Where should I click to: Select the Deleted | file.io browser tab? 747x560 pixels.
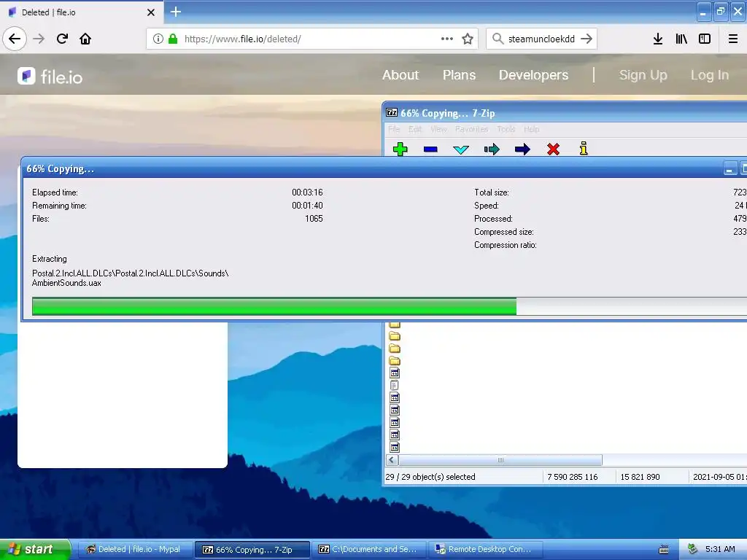pyautogui.click(x=81, y=12)
